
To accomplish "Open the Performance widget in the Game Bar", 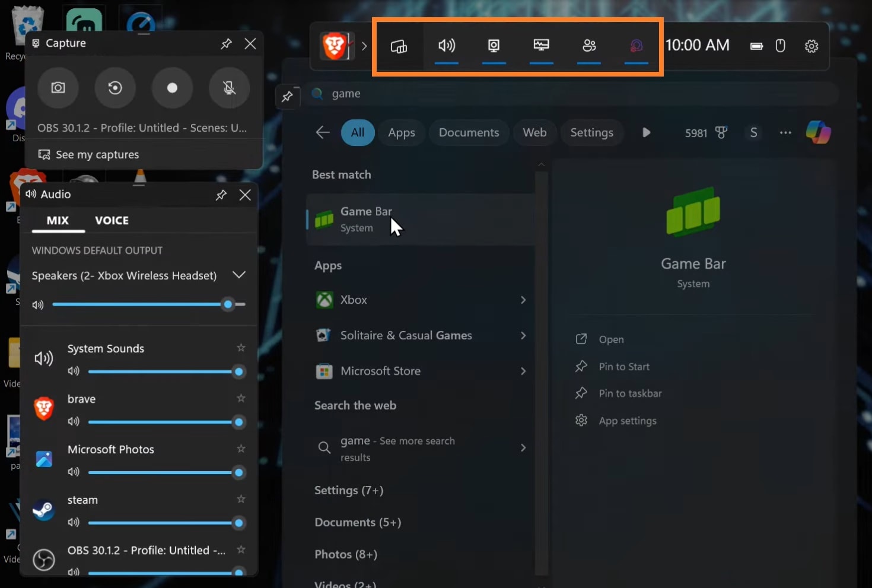I will tap(541, 46).
